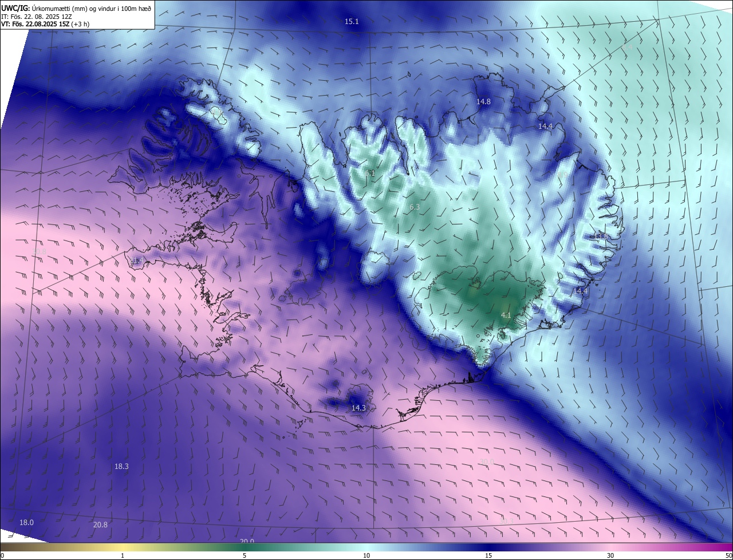Click the 10 tick on the color scale
This screenshot has height=560, width=733.
[366, 555]
